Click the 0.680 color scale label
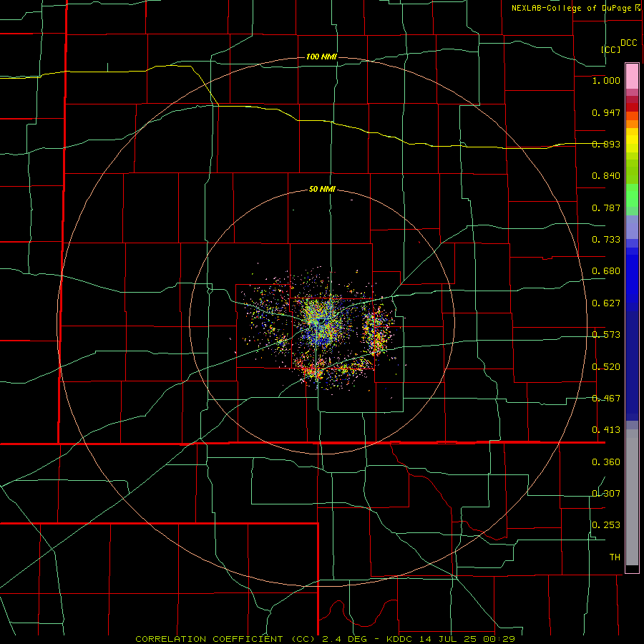The height and width of the screenshot is (644, 644). pos(606,271)
